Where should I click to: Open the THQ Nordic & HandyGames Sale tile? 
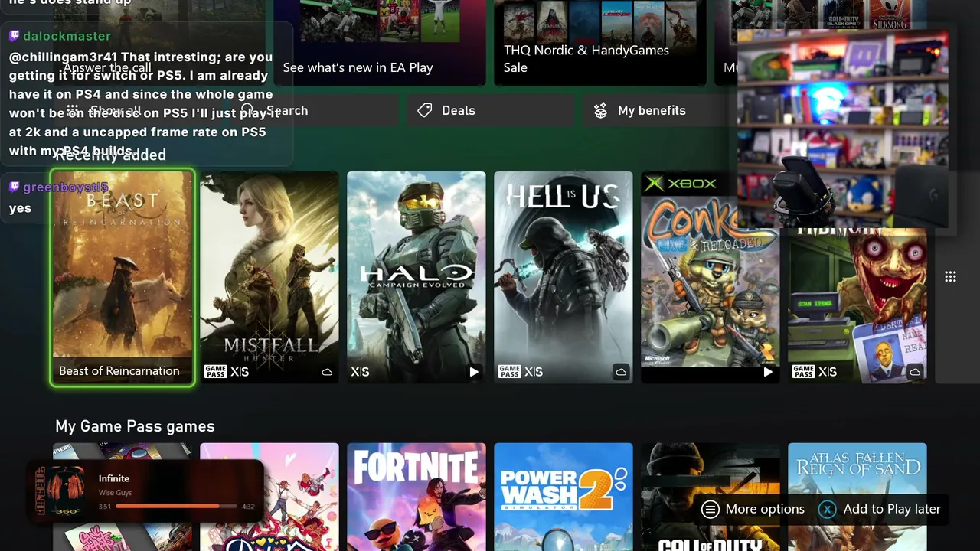[600, 43]
